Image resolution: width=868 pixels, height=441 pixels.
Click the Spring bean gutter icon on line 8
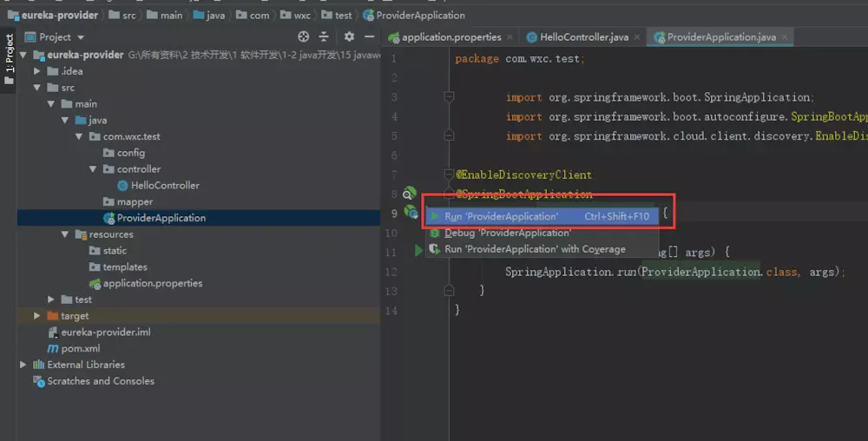point(409,193)
